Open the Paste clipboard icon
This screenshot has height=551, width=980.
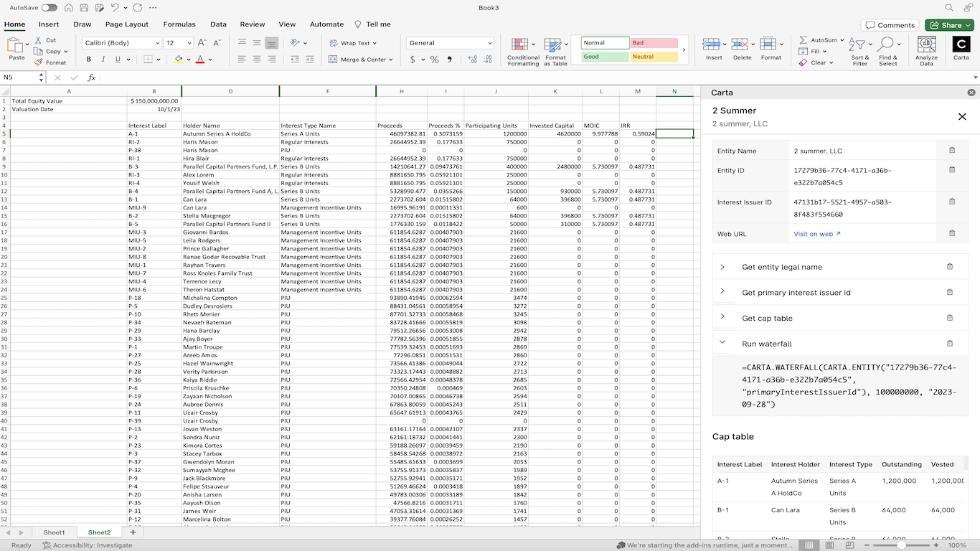(x=14, y=45)
